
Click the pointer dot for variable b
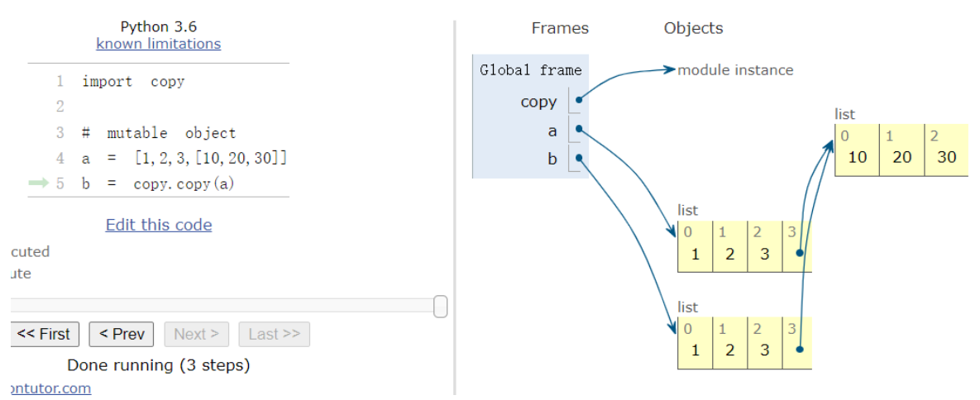pyautogui.click(x=578, y=158)
